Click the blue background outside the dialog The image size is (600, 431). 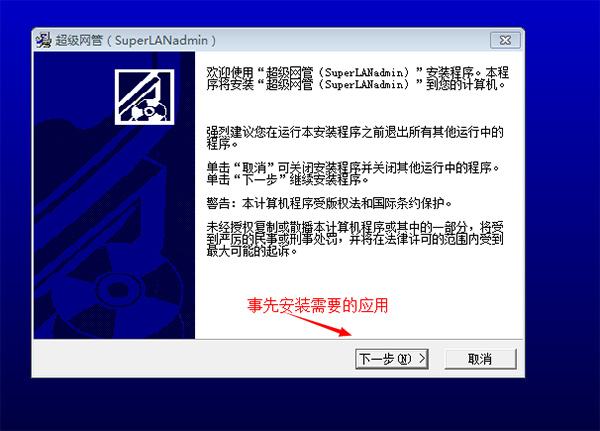300,404
